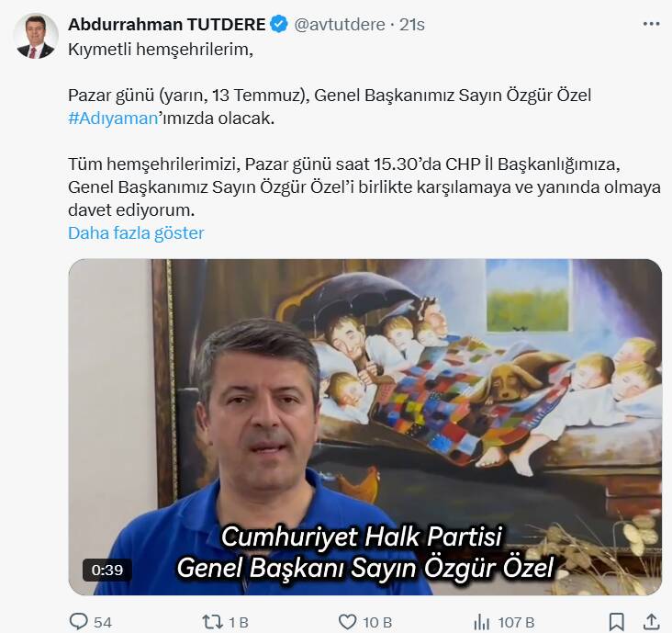Click the 1 B retweet count
This screenshot has width=672, height=633.
[239, 622]
